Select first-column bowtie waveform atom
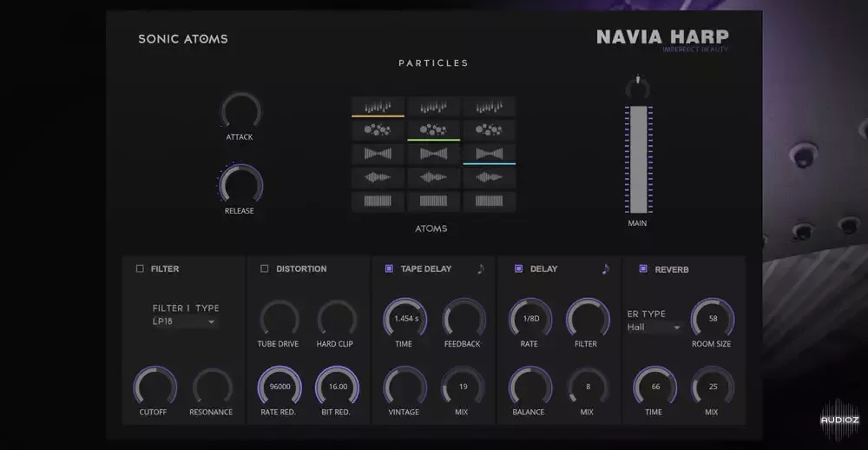The width and height of the screenshot is (868, 450). (x=378, y=154)
